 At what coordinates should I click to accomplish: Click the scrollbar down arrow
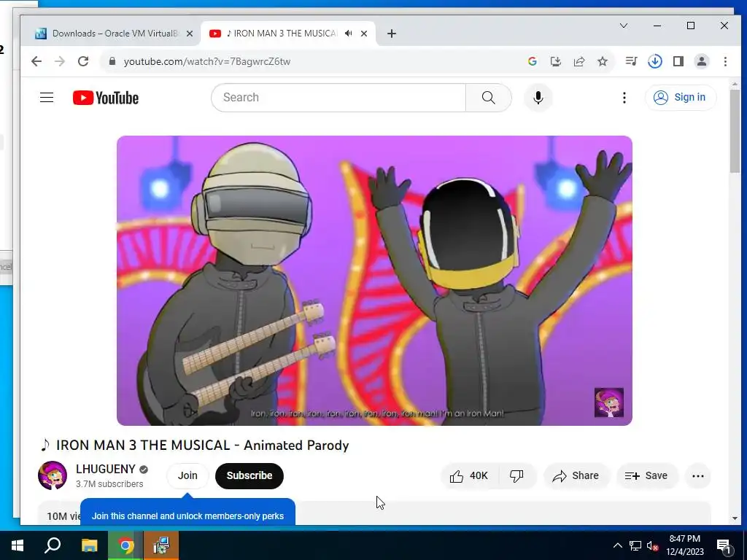(735, 518)
